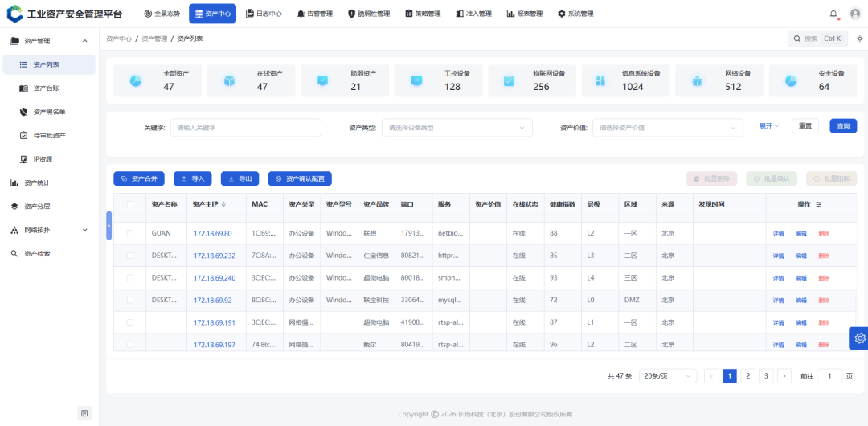Viewport: 868px width, 426px height.
Task: Collapse the 资产管理 sidebar group
Action: click(49, 41)
